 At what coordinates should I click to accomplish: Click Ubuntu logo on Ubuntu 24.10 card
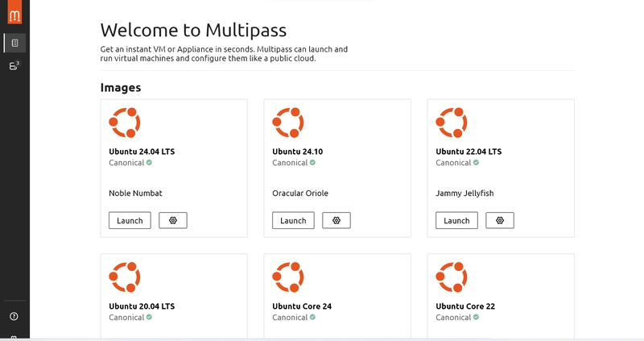[288, 123]
